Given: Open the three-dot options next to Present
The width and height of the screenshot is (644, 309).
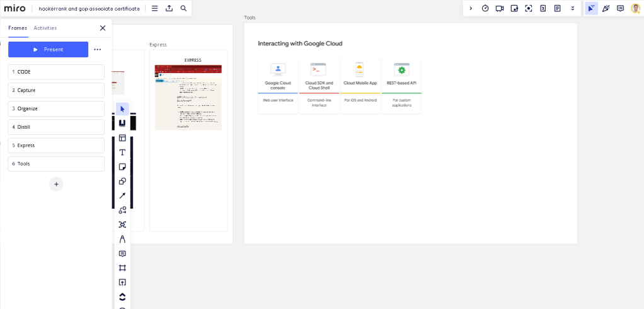Looking at the screenshot, I should 97,49.
